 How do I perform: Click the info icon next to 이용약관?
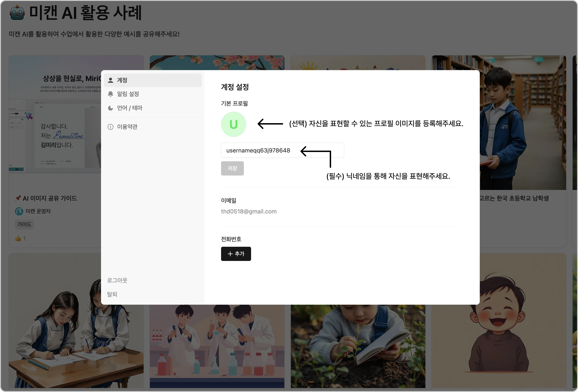(x=111, y=127)
